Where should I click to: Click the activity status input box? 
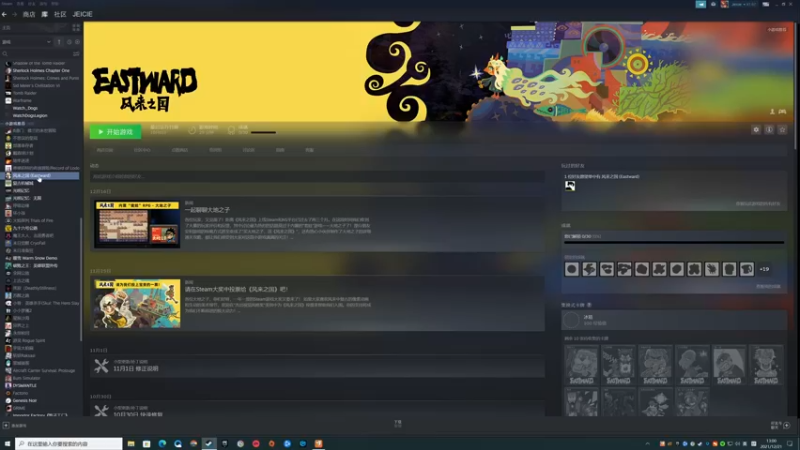pyautogui.click(x=317, y=177)
